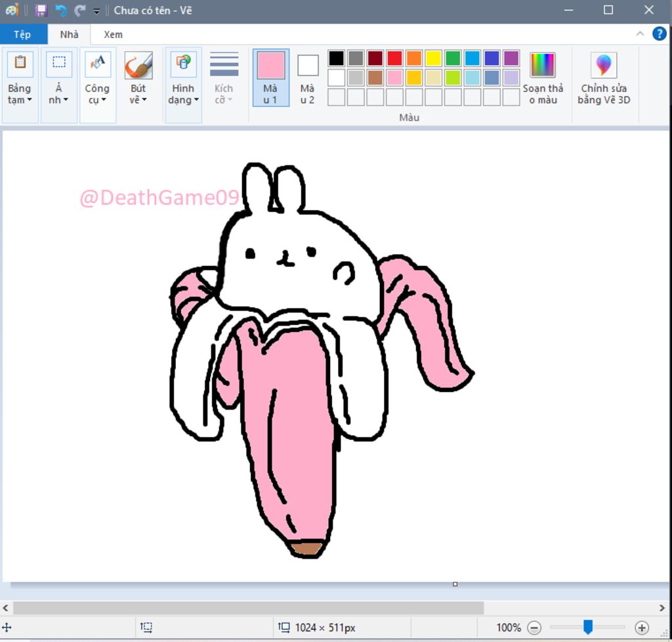Pick the lime green color swatch

point(453,77)
